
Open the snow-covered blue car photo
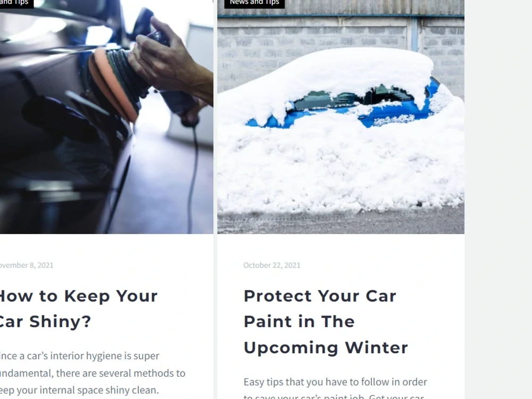point(340,117)
